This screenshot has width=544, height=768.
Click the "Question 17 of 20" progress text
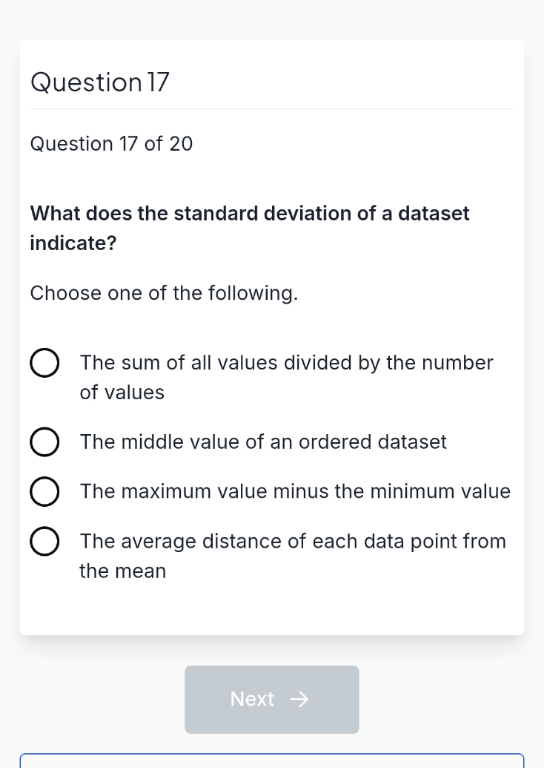(112, 144)
